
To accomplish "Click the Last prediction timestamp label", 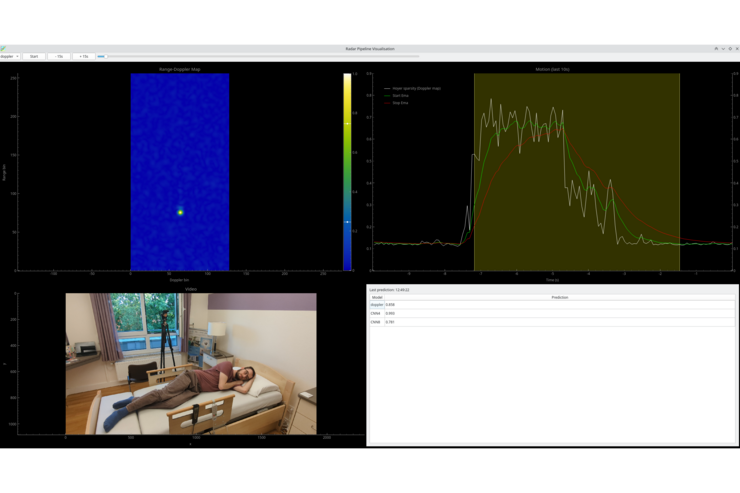I will point(389,290).
